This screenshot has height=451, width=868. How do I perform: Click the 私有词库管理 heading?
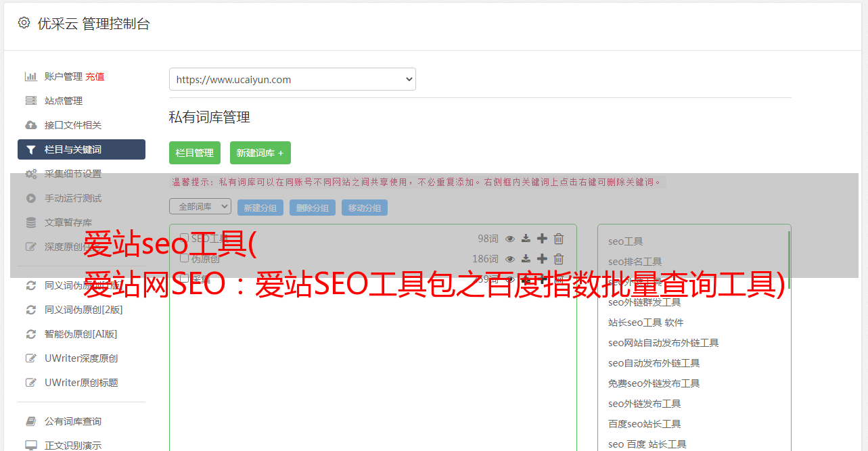[210, 117]
